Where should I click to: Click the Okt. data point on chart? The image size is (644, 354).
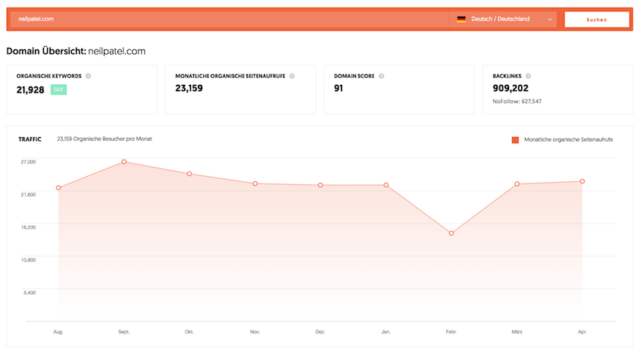pyautogui.click(x=189, y=174)
